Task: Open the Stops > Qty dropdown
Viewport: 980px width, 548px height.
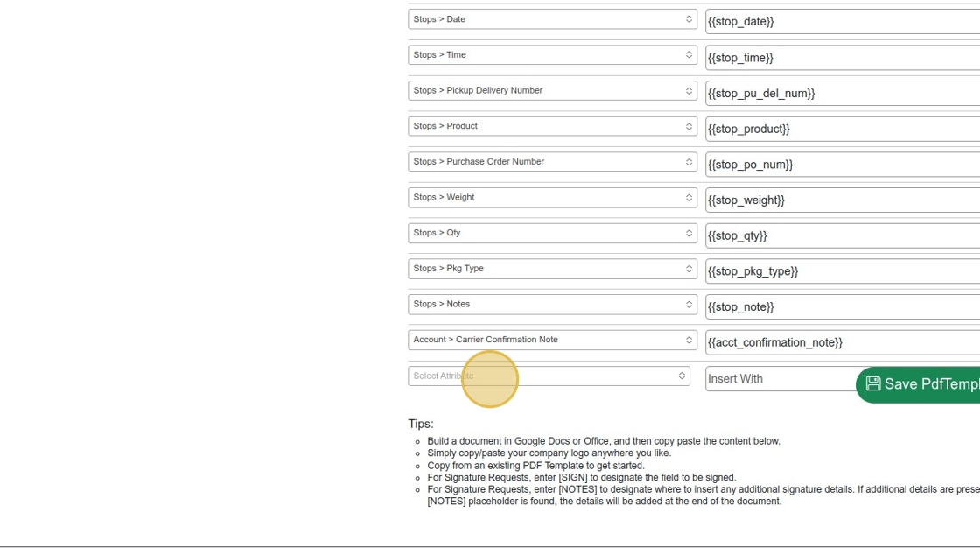Action: pos(552,233)
